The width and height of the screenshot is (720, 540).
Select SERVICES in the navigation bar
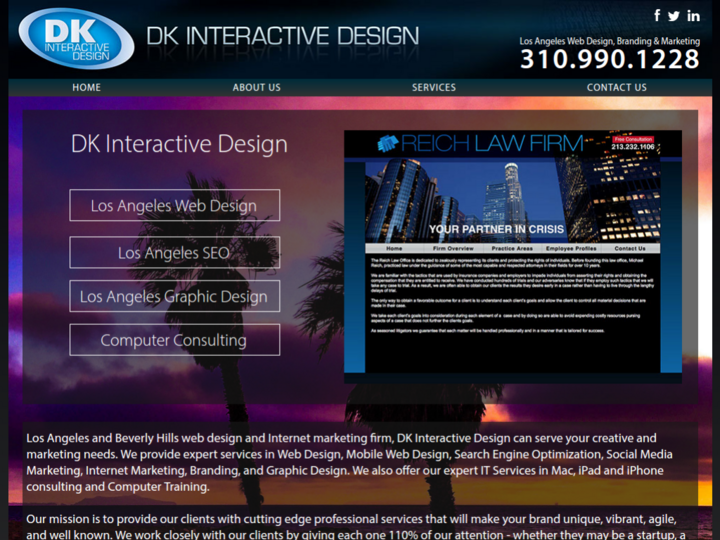pyautogui.click(x=433, y=87)
